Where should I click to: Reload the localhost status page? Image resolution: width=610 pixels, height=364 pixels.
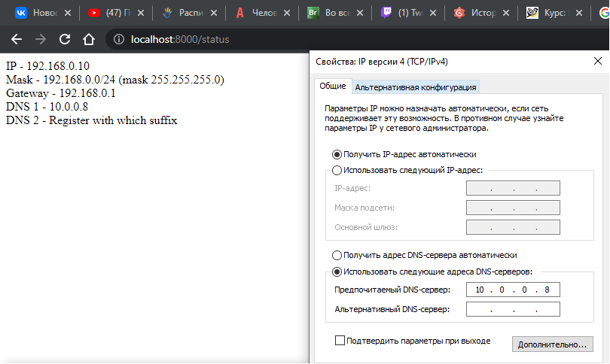tap(65, 39)
